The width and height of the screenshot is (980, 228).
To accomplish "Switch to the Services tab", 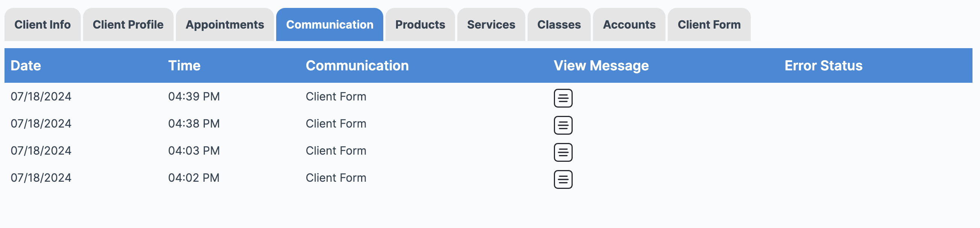I will point(491,24).
